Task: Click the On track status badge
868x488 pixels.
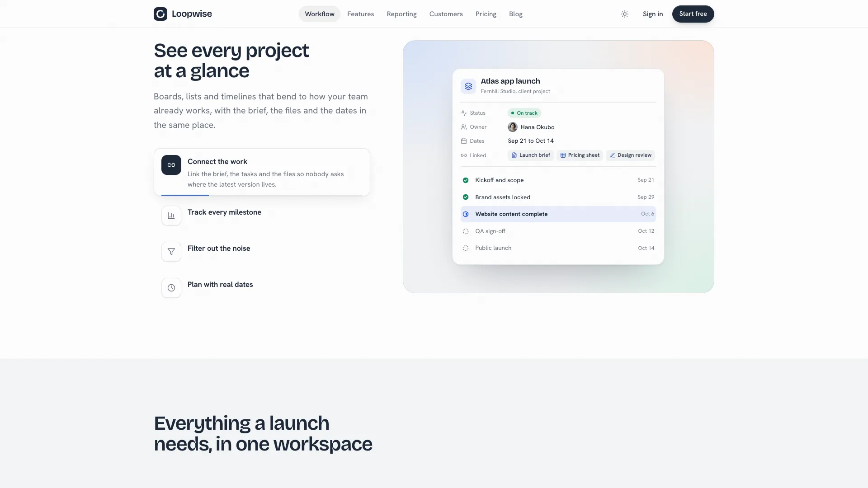Action: (524, 113)
